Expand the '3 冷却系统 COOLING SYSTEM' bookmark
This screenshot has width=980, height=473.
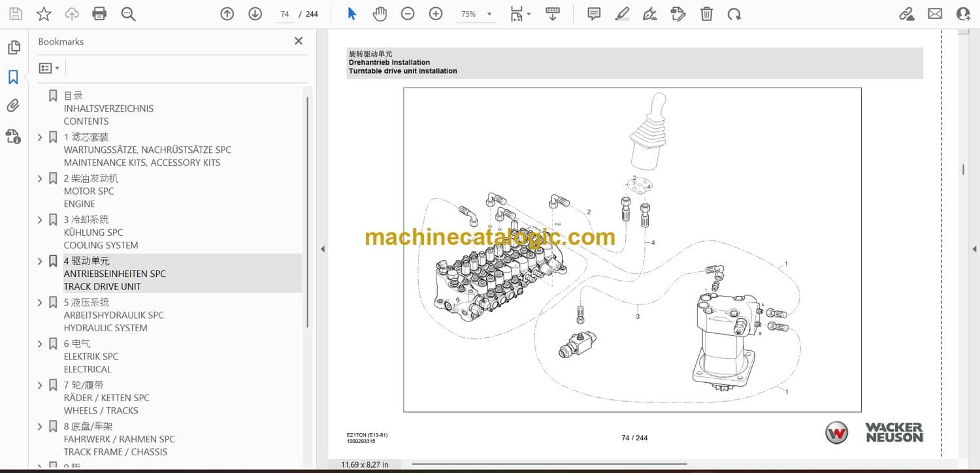click(40, 220)
